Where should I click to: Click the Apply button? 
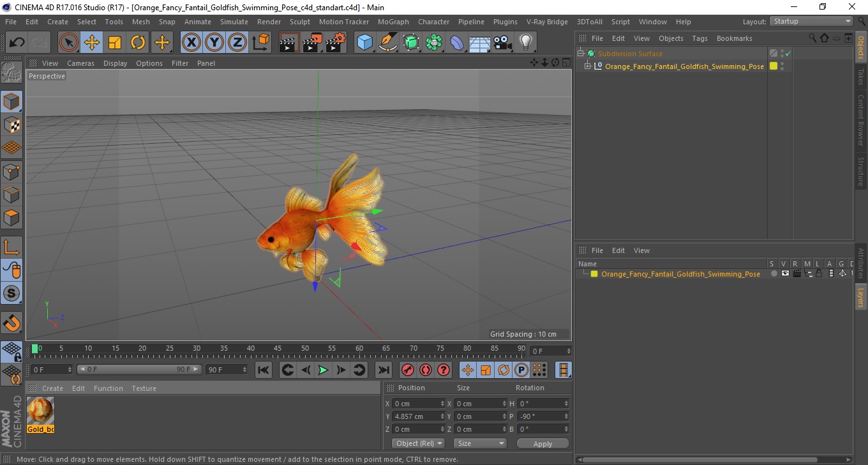click(x=542, y=443)
